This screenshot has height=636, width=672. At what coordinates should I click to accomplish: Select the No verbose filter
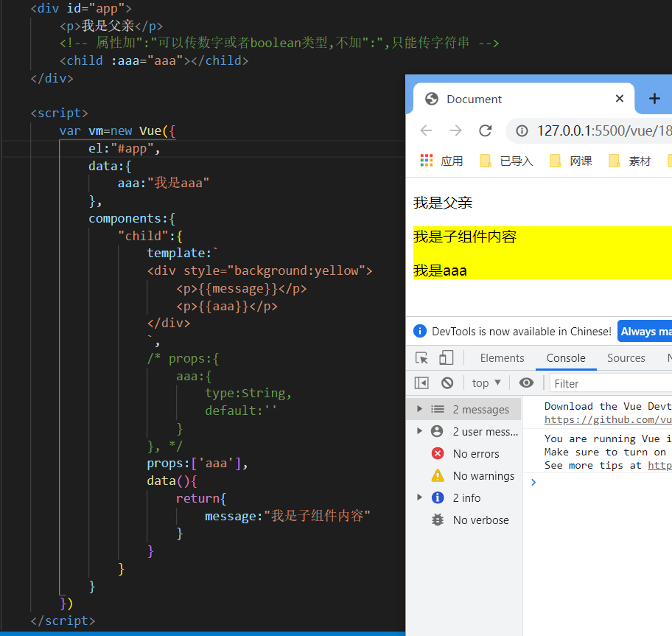pos(463,520)
